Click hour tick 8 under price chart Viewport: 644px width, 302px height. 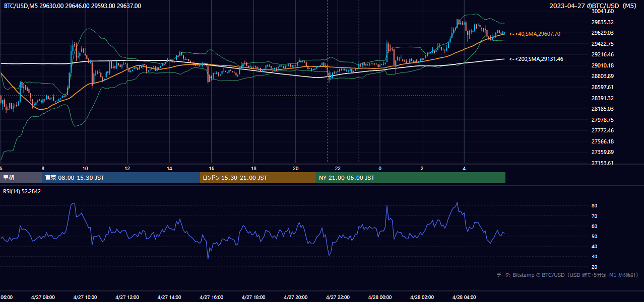[x=43, y=168]
